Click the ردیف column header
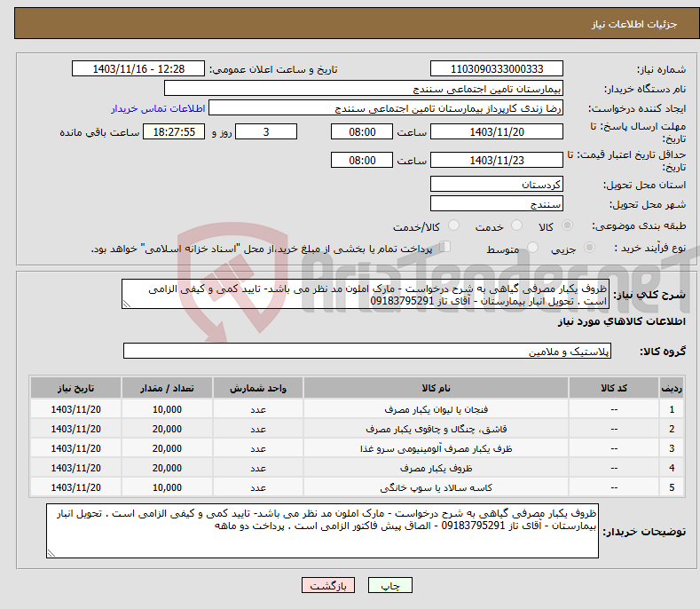This screenshot has height=609, width=700. [672, 388]
